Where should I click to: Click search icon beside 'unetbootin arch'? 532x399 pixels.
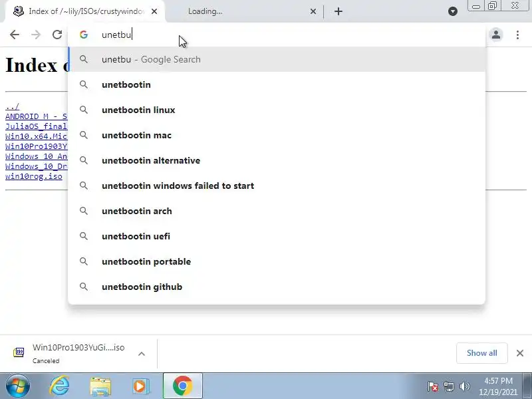point(84,211)
